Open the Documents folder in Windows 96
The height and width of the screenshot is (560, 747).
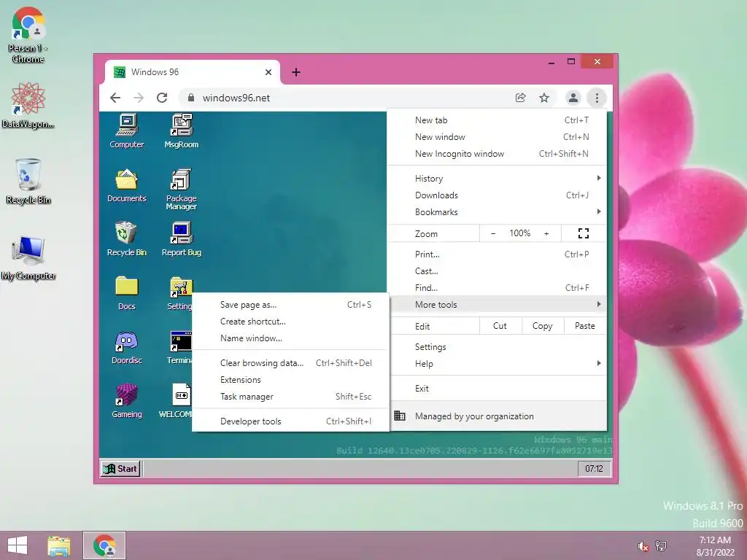click(127, 185)
